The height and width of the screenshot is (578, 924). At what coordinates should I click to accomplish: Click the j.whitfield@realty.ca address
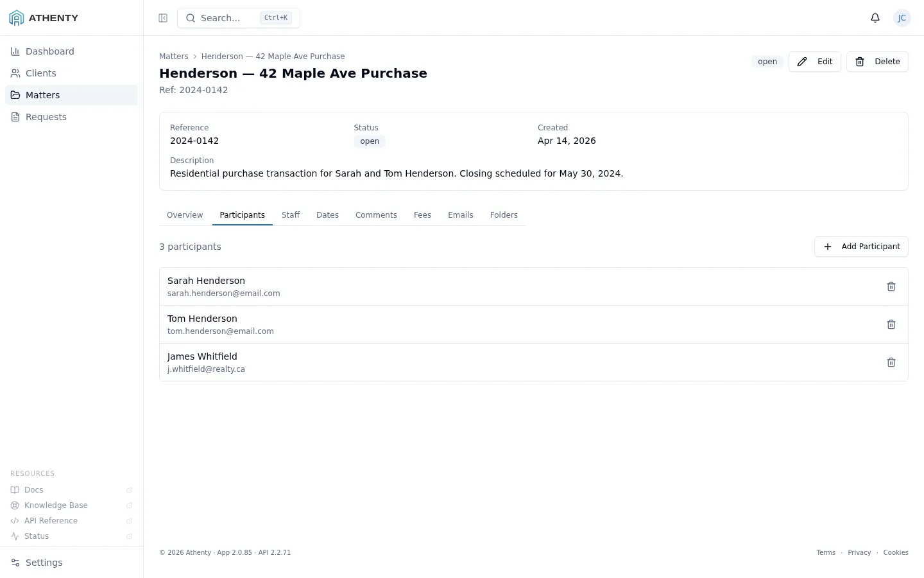pos(206,369)
